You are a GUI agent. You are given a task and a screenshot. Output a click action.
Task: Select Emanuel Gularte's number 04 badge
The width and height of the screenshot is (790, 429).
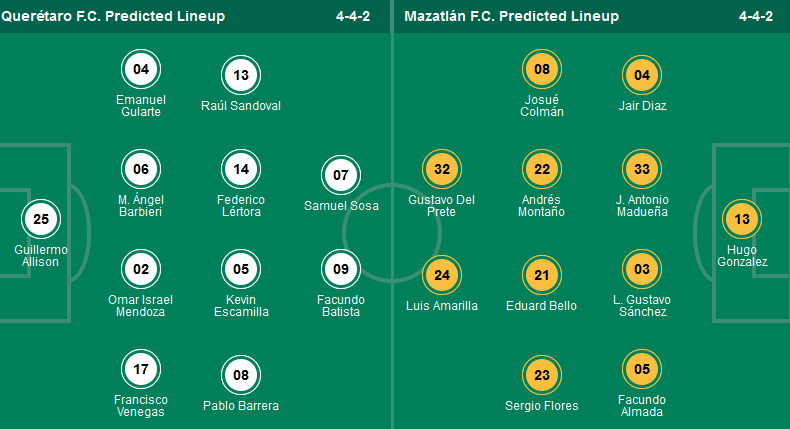click(141, 70)
